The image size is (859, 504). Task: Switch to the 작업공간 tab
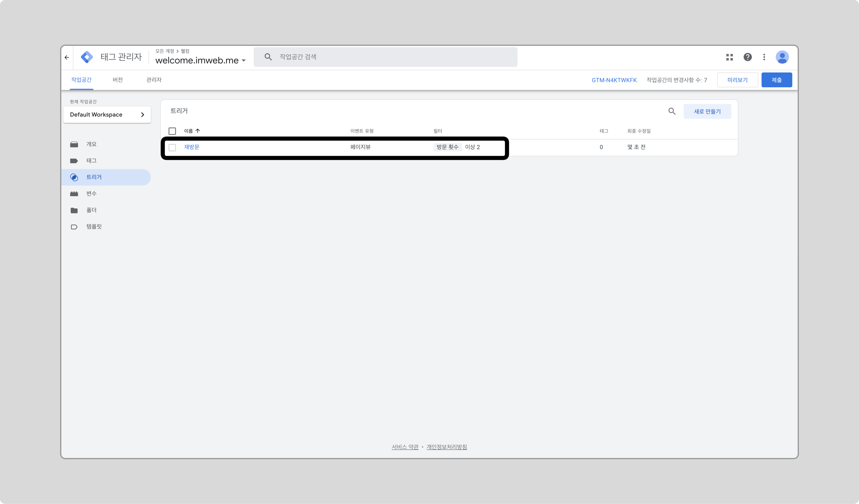[x=81, y=80]
